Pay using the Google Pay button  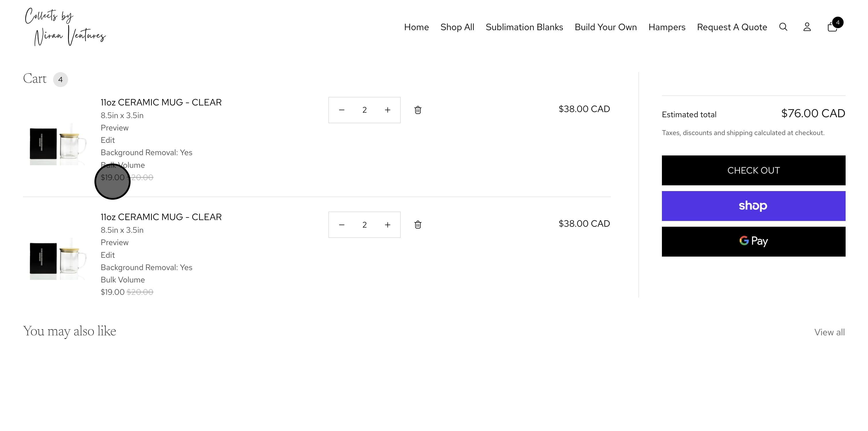753,241
